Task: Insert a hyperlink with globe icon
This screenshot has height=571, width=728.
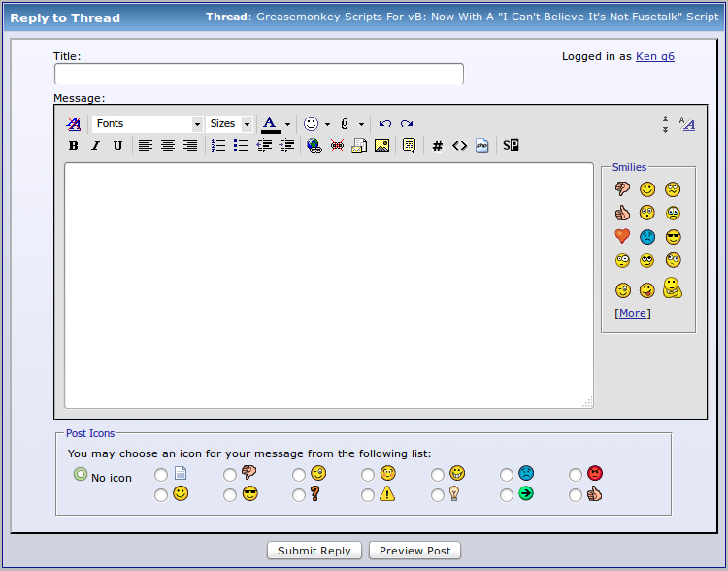Action: (314, 146)
